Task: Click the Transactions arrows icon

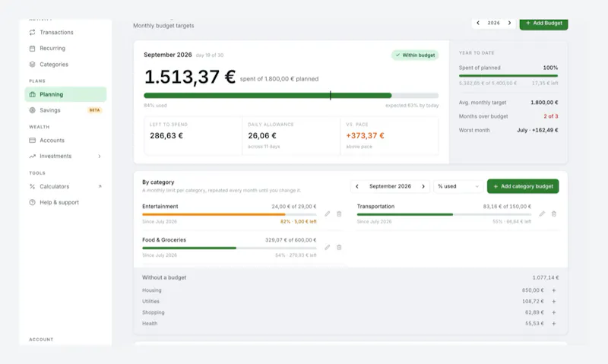Action: pos(32,32)
